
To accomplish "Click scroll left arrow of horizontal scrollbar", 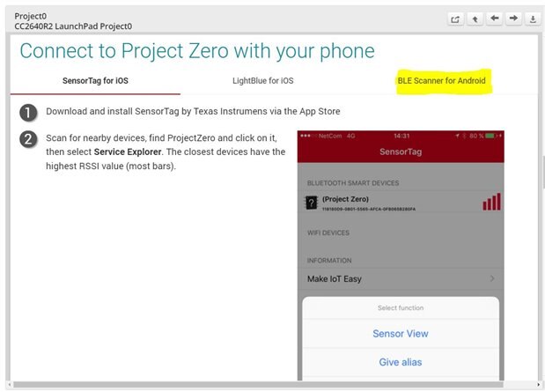I will (x=10, y=385).
